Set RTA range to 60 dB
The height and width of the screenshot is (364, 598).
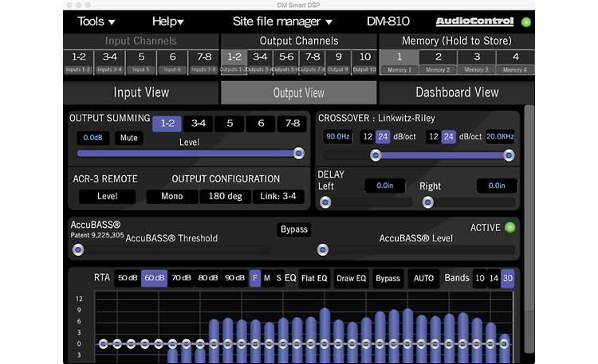point(155,278)
